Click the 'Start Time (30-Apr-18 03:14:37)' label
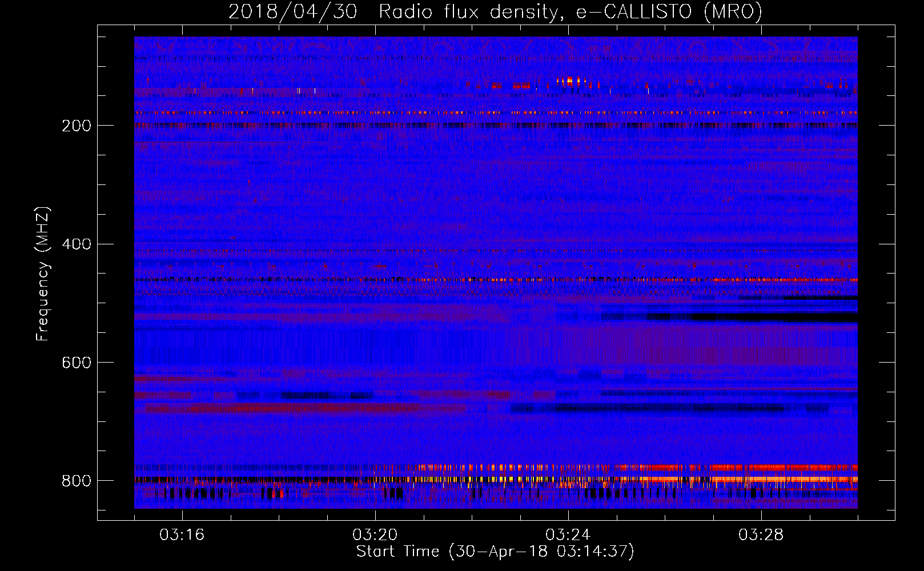The image size is (924, 571). pos(495,552)
